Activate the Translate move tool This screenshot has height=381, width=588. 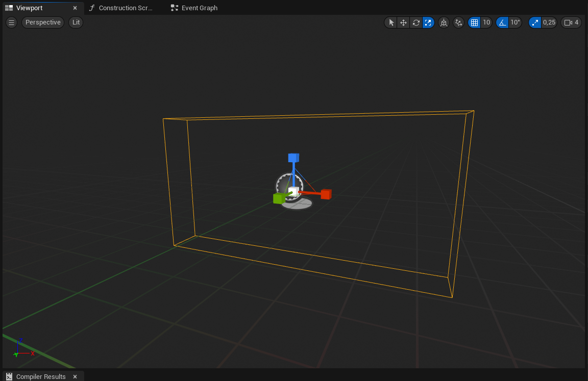(403, 22)
